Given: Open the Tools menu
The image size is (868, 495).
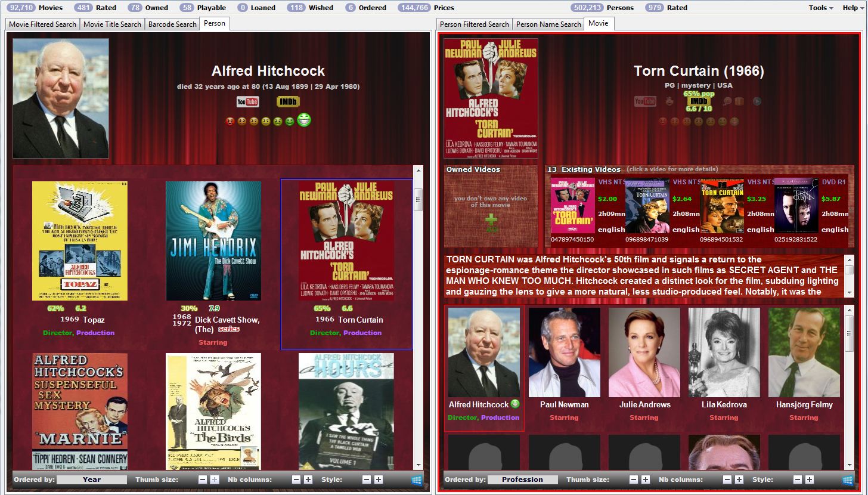Looking at the screenshot, I should (x=821, y=8).
